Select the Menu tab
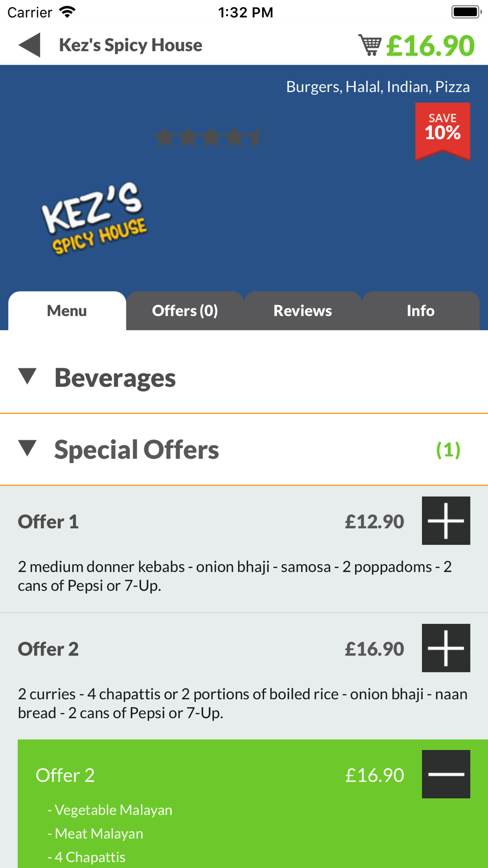488x868 pixels. [67, 311]
